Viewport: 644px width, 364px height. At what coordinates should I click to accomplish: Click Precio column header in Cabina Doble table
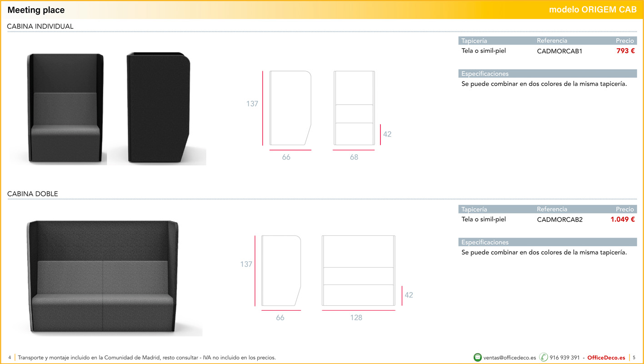tap(625, 209)
